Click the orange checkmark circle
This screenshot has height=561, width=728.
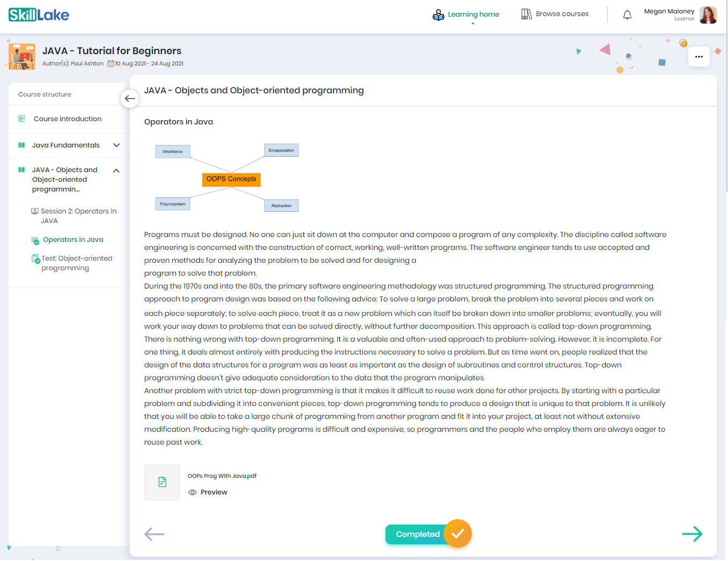[458, 534]
